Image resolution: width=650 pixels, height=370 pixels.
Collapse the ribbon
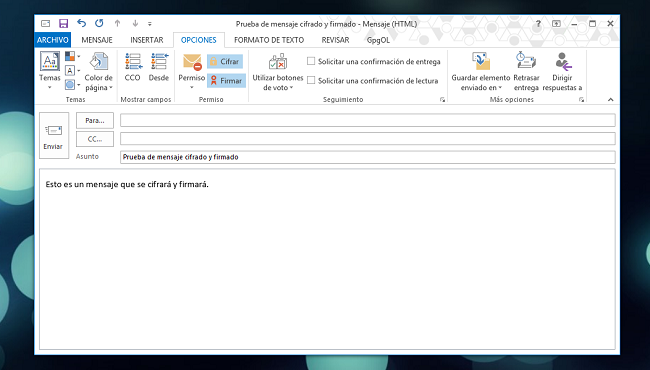[x=611, y=100]
